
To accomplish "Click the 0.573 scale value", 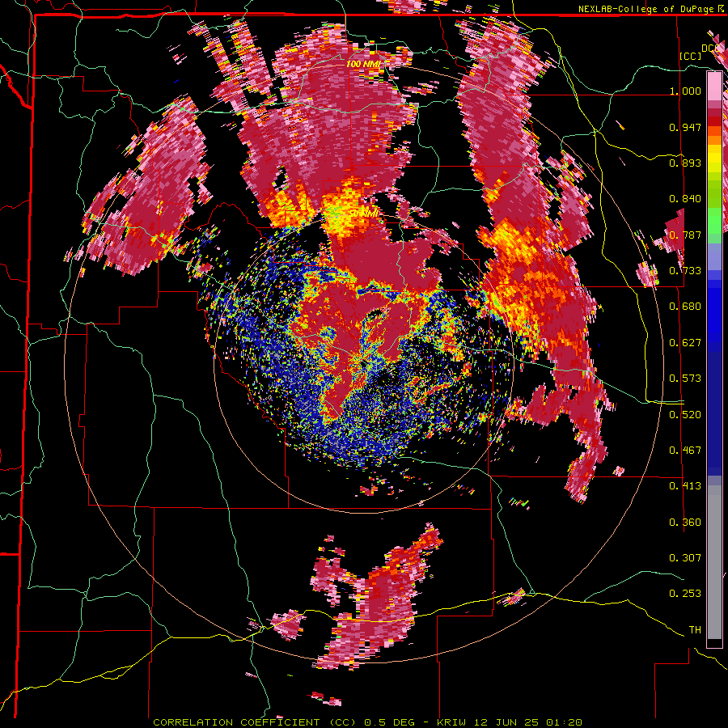I will click(x=685, y=379).
